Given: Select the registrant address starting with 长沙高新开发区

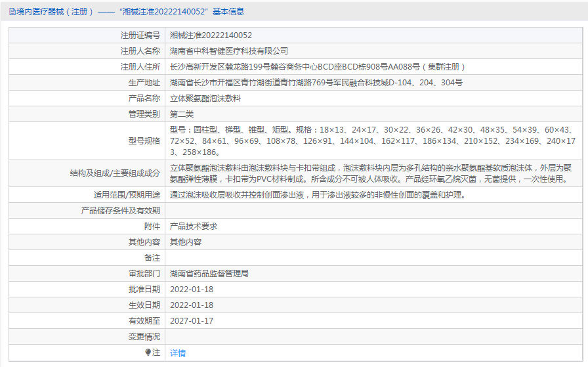Looking at the screenshot, I should pos(317,67).
